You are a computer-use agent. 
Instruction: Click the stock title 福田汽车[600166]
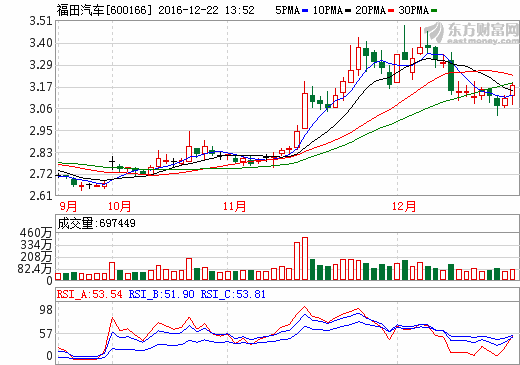tap(104, 10)
